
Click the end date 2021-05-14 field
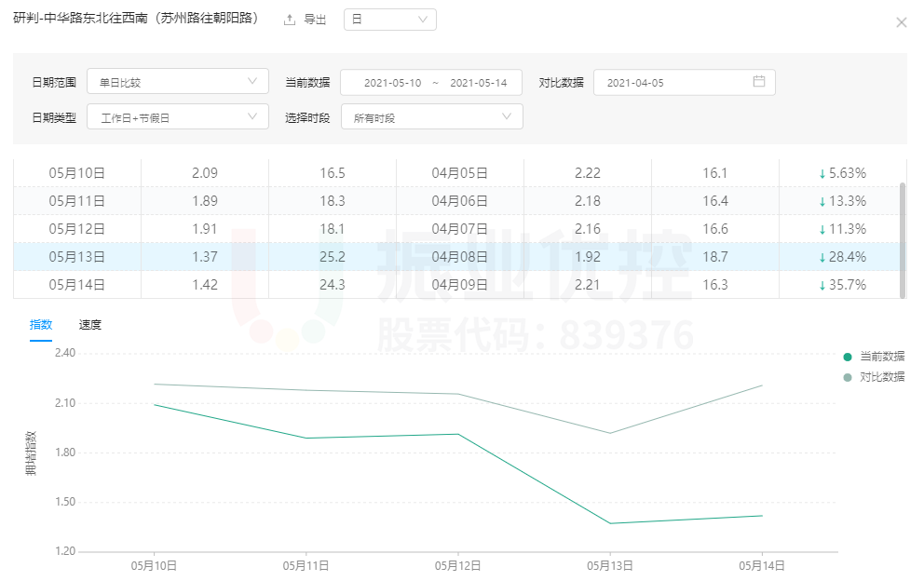pyautogui.click(x=478, y=83)
